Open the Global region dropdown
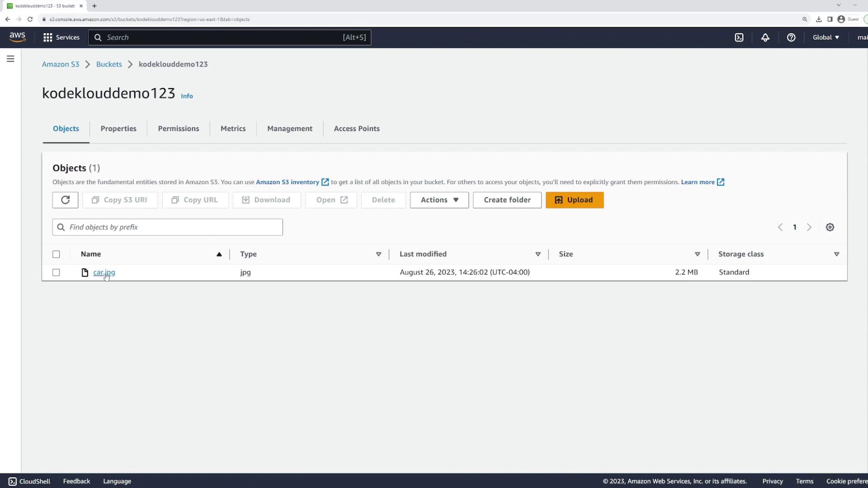 [826, 38]
